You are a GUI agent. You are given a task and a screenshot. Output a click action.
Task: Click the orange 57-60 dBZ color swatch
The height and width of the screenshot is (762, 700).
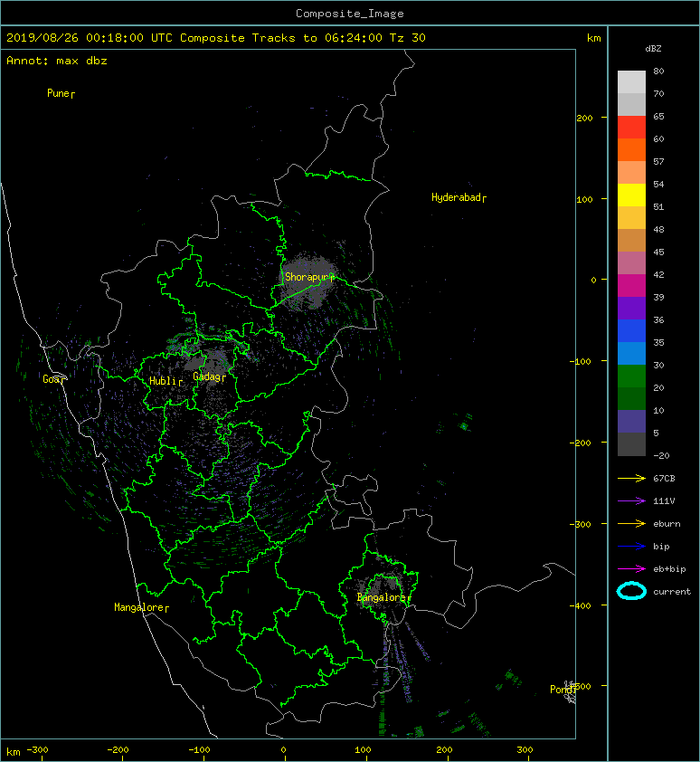click(631, 150)
